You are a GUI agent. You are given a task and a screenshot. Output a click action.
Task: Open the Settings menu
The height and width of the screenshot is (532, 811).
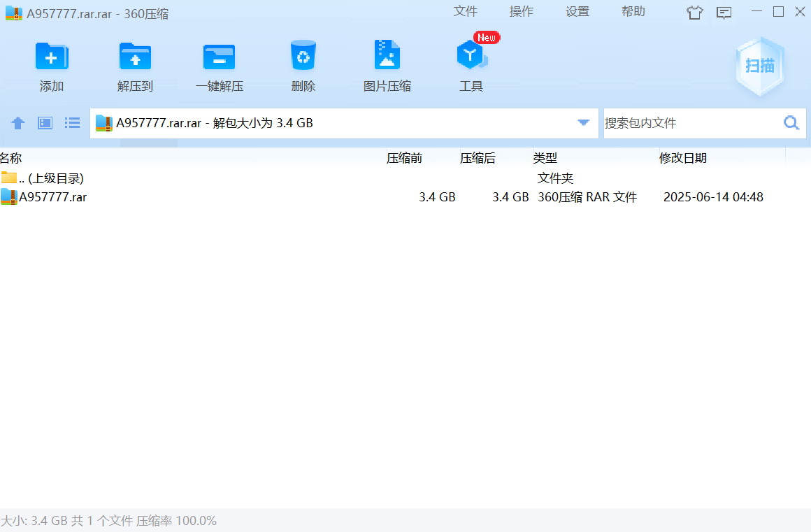point(577,12)
